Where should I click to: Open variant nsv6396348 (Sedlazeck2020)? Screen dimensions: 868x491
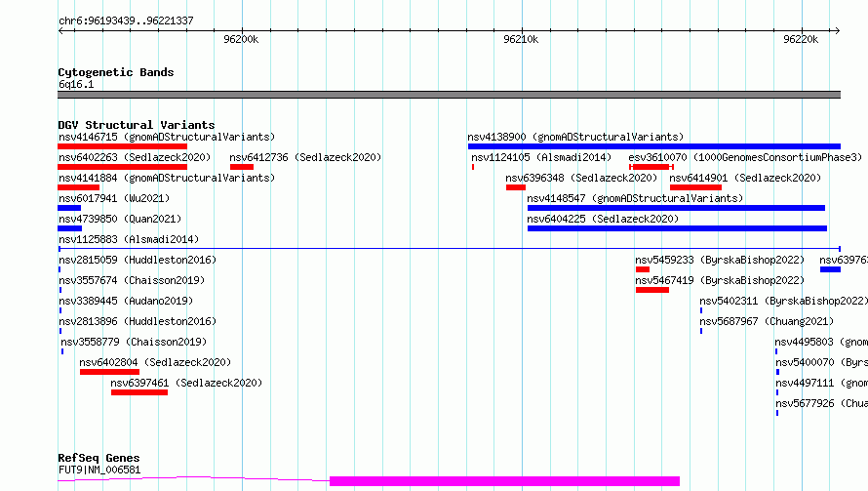click(581, 178)
